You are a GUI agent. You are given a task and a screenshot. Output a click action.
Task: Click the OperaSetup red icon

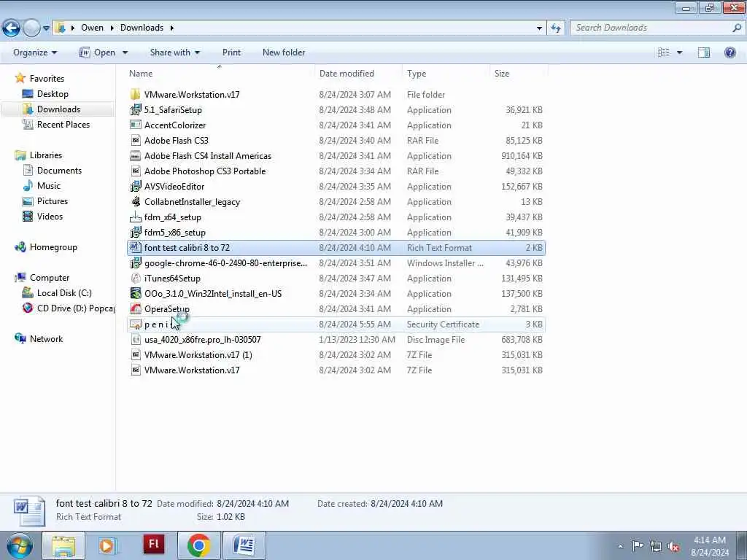click(x=135, y=308)
